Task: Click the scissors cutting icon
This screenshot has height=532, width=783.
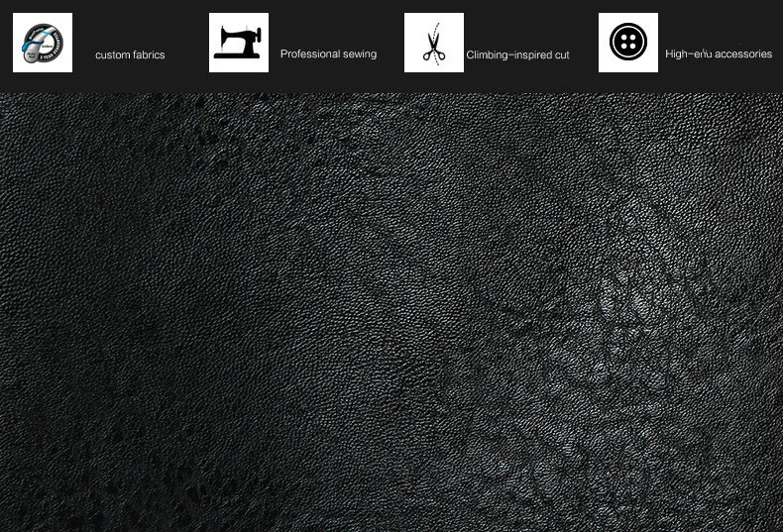Action: [x=434, y=43]
